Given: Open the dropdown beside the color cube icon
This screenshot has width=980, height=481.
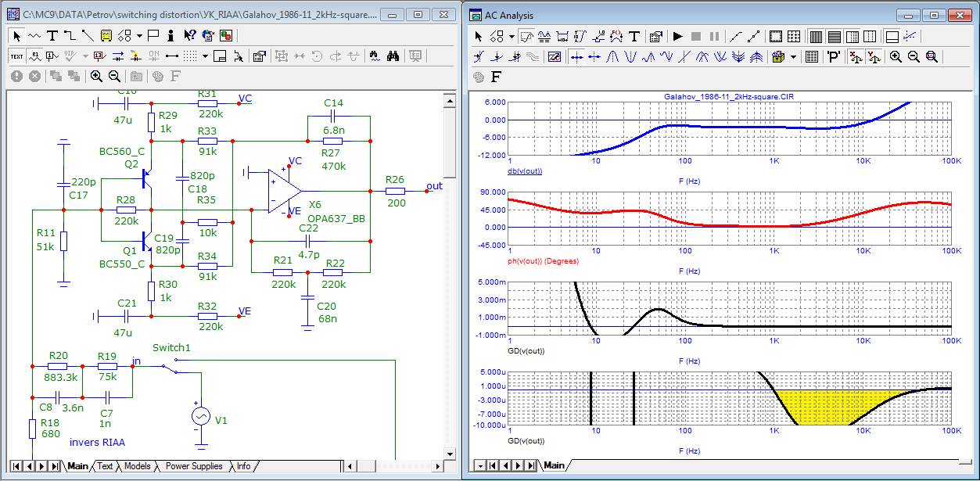Looking at the screenshot, I should [x=793, y=56].
